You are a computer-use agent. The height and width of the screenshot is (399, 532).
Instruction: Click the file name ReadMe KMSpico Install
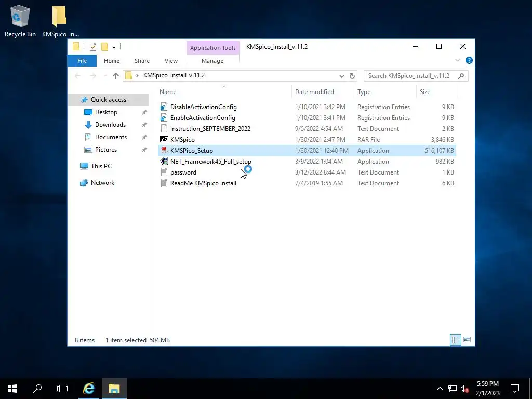tap(203, 183)
